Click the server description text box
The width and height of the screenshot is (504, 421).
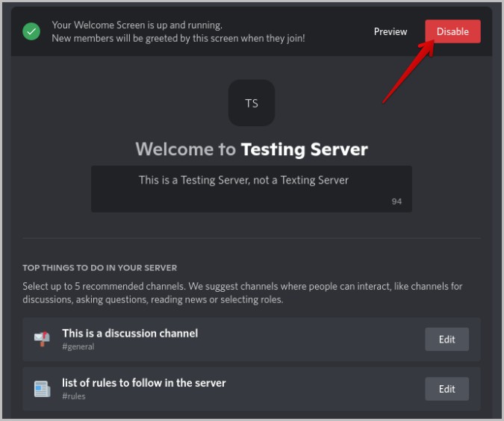click(252, 189)
